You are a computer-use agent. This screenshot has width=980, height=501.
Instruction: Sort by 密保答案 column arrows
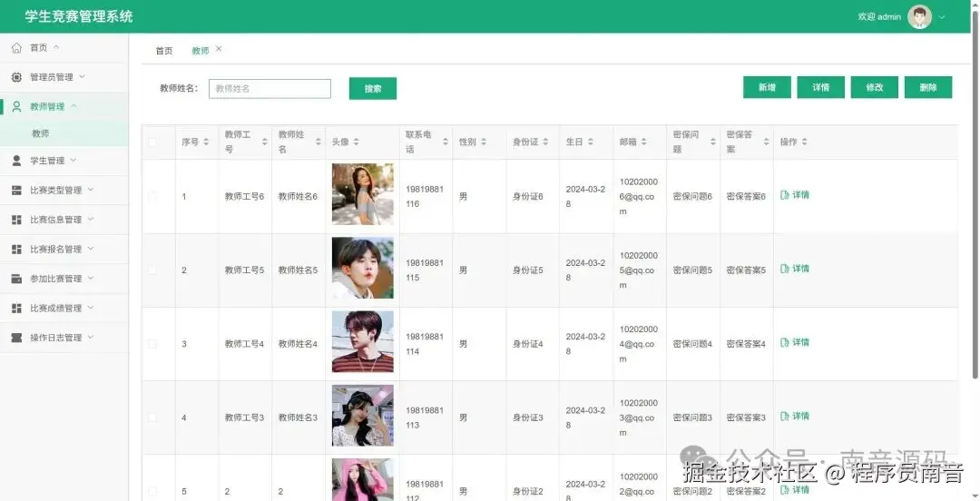(x=766, y=142)
